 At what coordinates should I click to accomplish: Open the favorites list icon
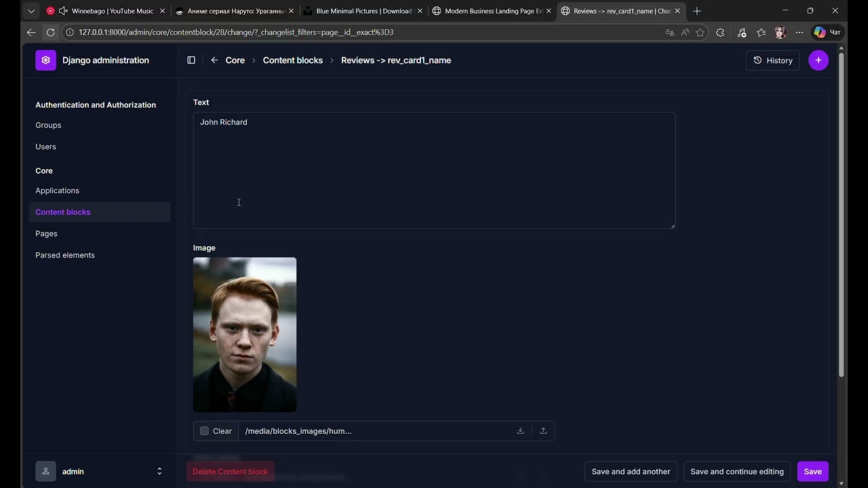761,32
